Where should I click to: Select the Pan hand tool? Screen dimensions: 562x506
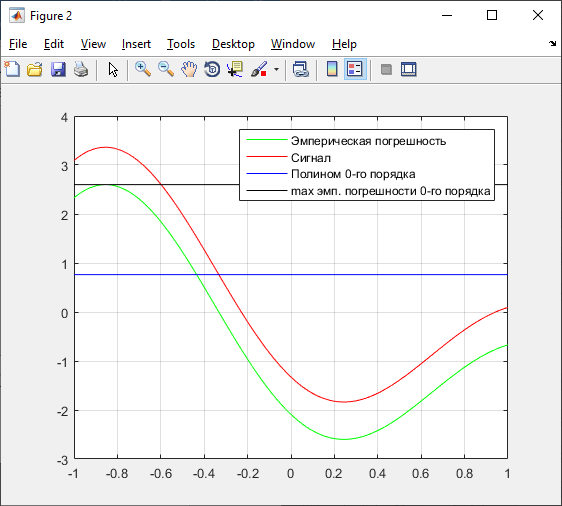pos(189,69)
